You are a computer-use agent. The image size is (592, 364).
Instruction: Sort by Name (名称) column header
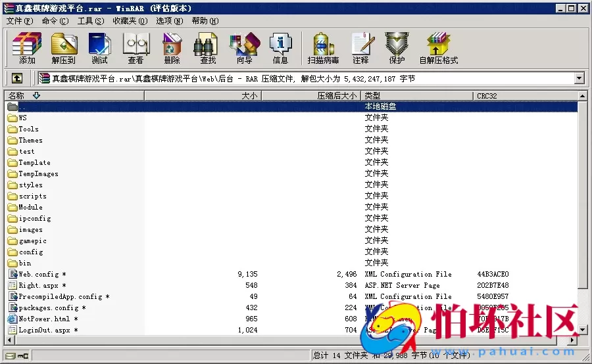click(x=74, y=96)
